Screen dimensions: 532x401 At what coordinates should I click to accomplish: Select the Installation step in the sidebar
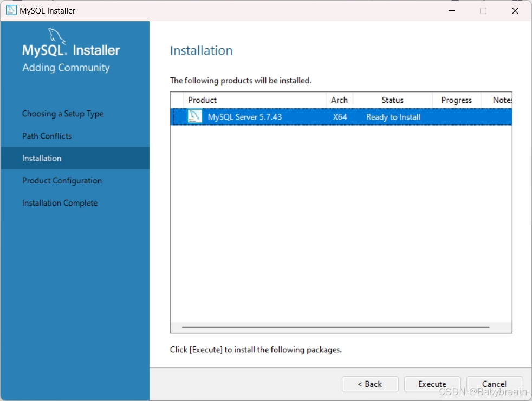click(x=42, y=158)
